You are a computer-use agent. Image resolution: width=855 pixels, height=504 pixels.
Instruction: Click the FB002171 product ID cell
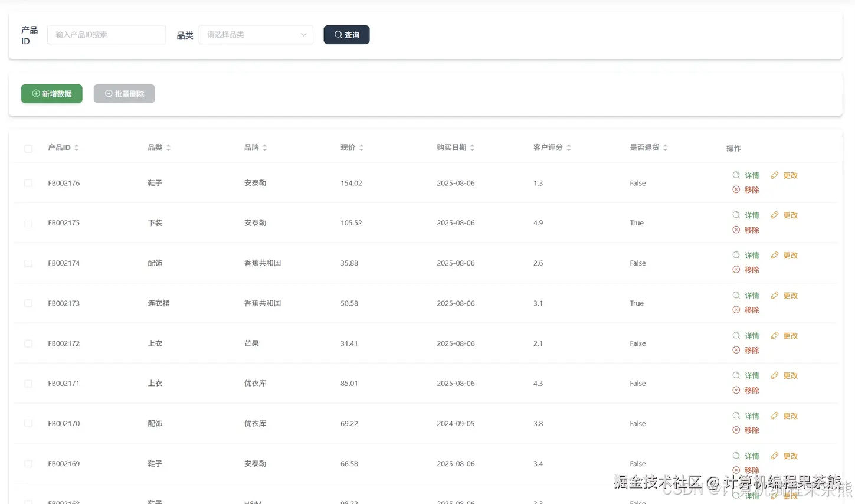pyautogui.click(x=64, y=384)
